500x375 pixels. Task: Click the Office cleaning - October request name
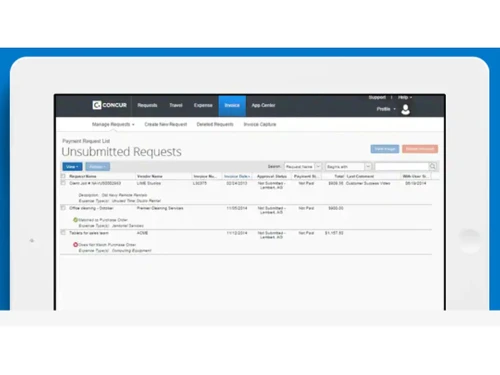tap(91, 208)
